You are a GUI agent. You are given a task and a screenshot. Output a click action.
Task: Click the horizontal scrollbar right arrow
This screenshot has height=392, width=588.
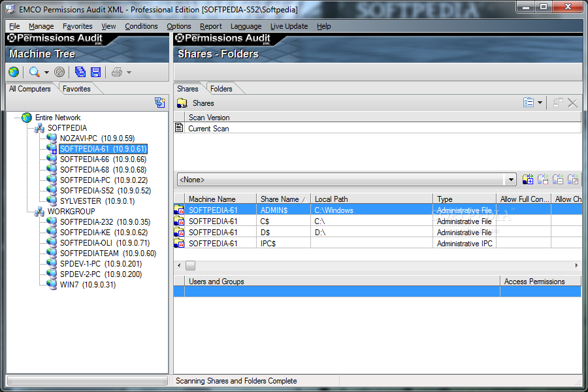[576, 266]
